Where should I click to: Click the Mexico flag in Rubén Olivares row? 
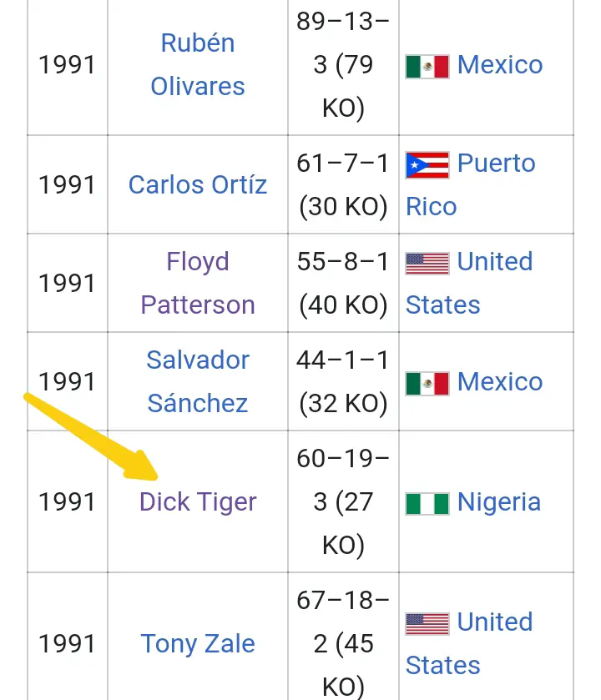(x=427, y=66)
